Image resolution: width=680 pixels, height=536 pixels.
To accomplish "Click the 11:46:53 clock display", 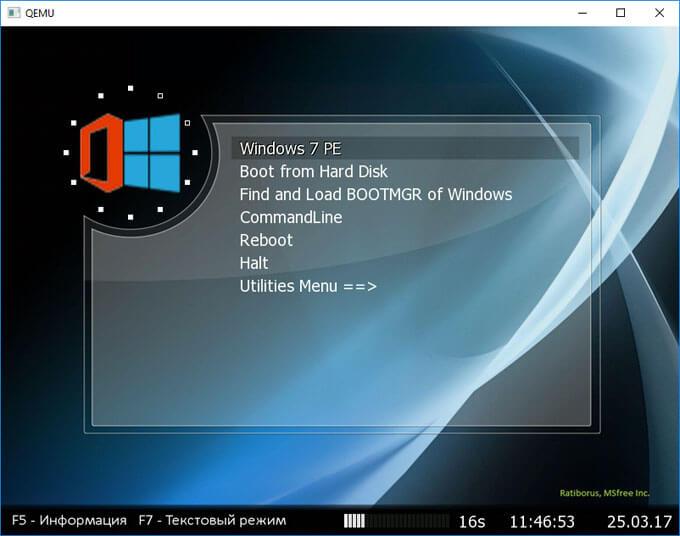I will [x=542, y=521].
